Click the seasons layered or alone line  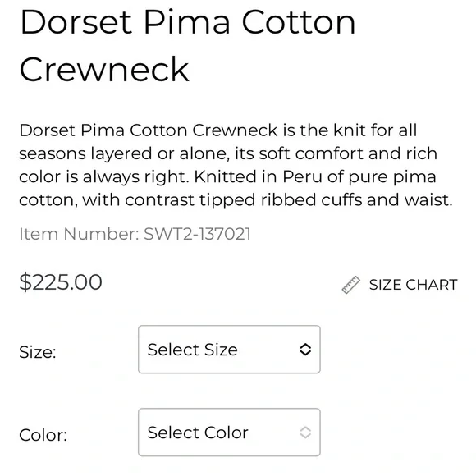tap(228, 153)
